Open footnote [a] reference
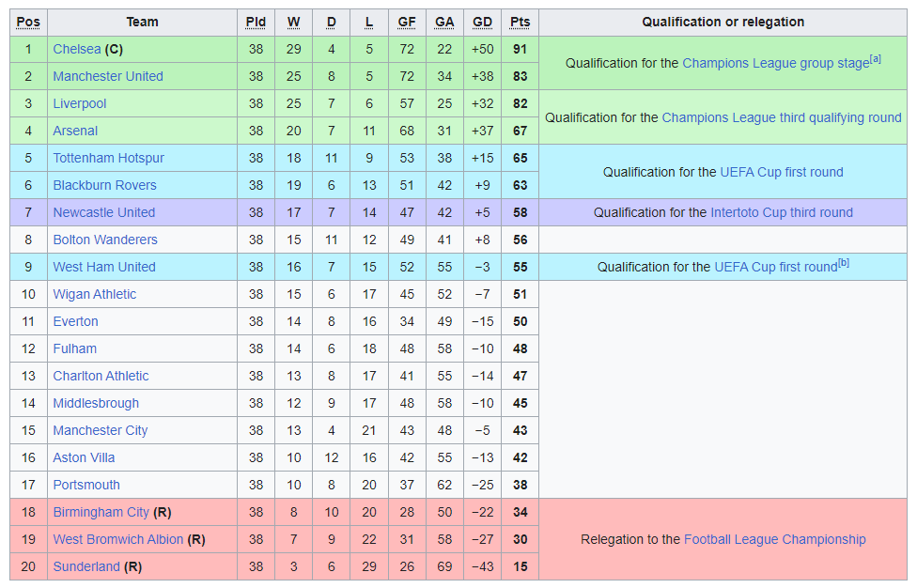 coord(875,59)
